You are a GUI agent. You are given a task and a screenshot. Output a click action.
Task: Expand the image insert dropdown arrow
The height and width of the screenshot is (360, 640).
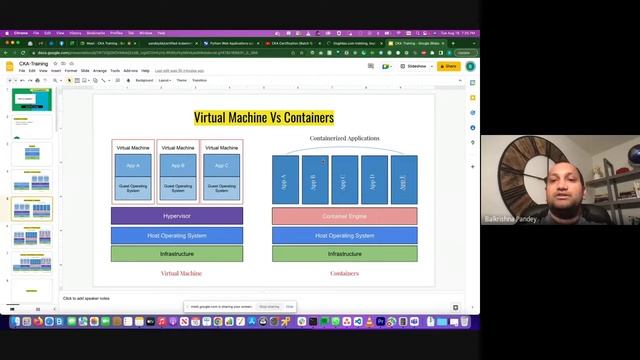pos(89,80)
